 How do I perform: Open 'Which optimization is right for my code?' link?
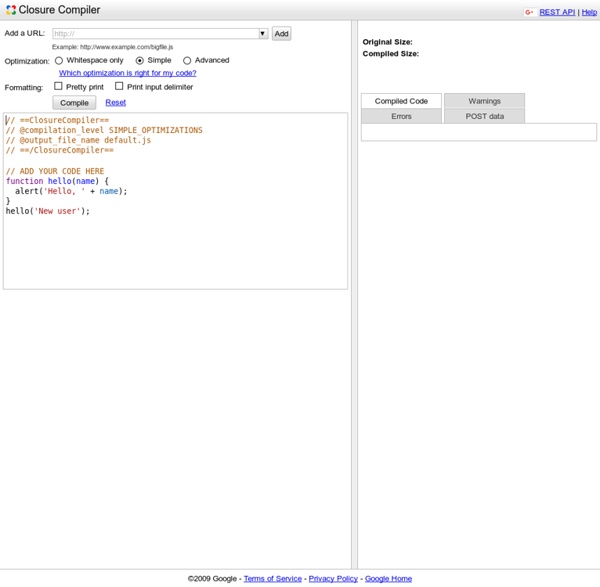coord(127,73)
